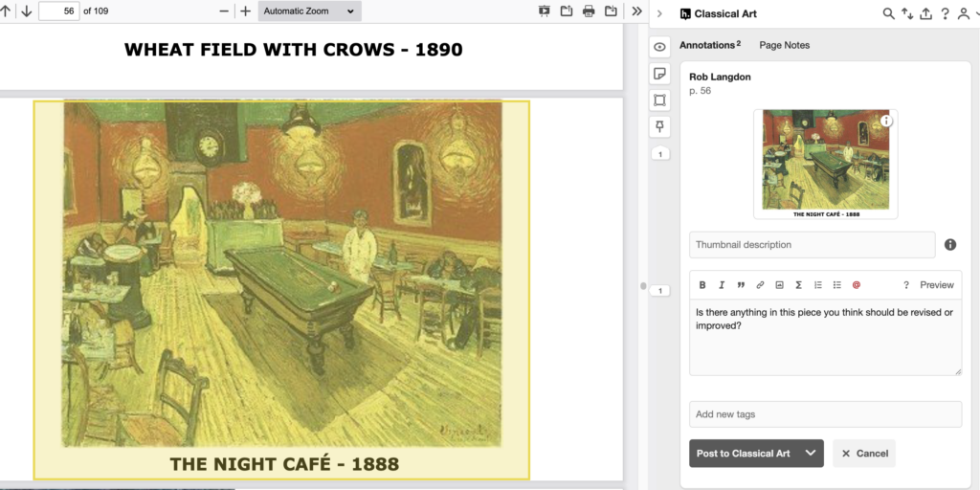
Task: Apply bold formatting in the editor
Action: [x=702, y=285]
